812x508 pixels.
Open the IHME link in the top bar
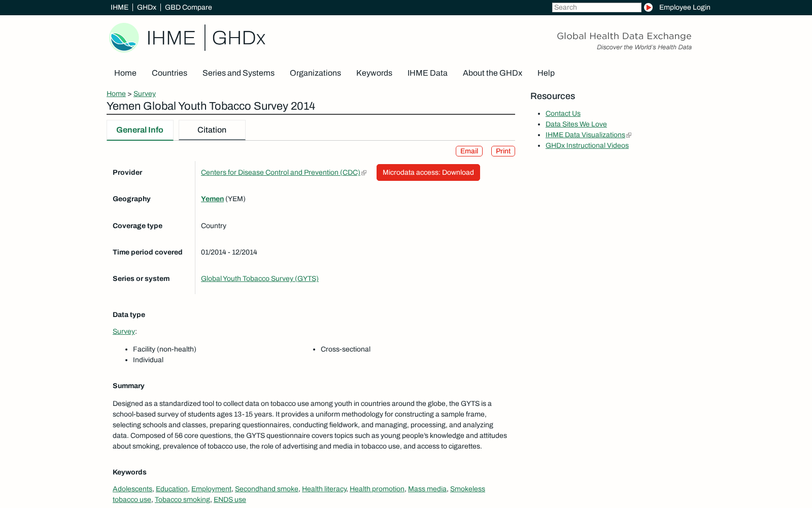click(x=119, y=7)
